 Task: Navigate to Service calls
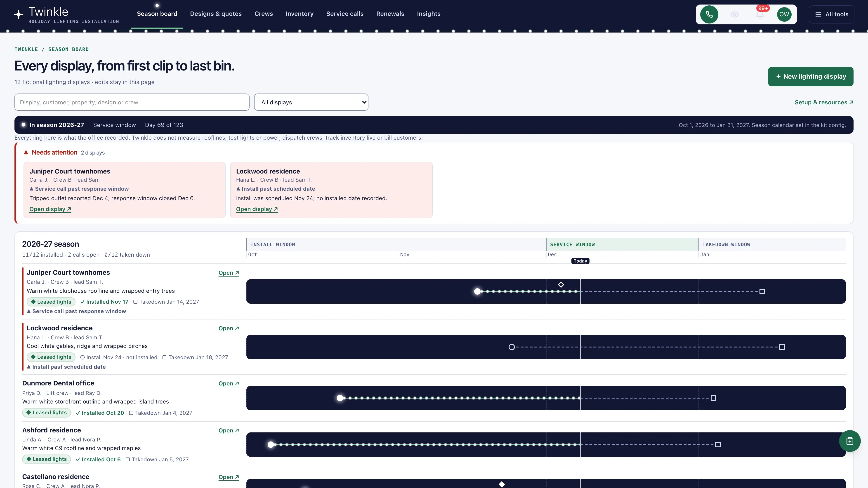[x=345, y=14]
